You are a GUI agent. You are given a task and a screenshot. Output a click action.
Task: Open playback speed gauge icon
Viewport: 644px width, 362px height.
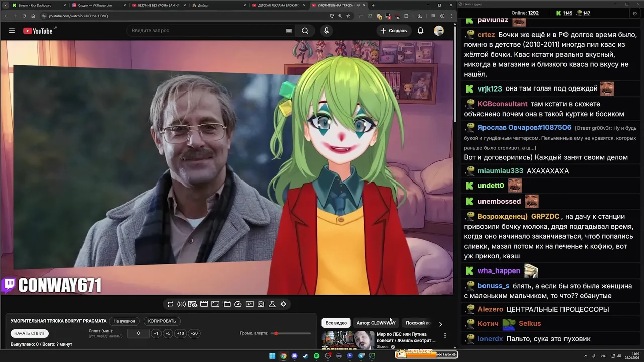(x=238, y=304)
